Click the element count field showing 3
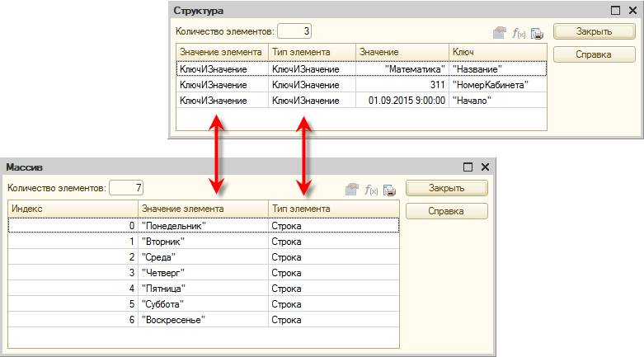The image size is (644, 357). [x=294, y=31]
